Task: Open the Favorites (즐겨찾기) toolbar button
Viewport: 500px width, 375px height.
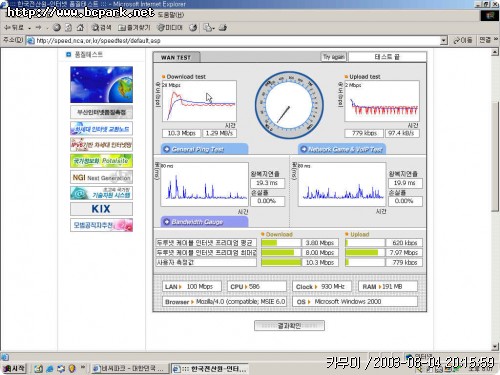Action: point(134,28)
